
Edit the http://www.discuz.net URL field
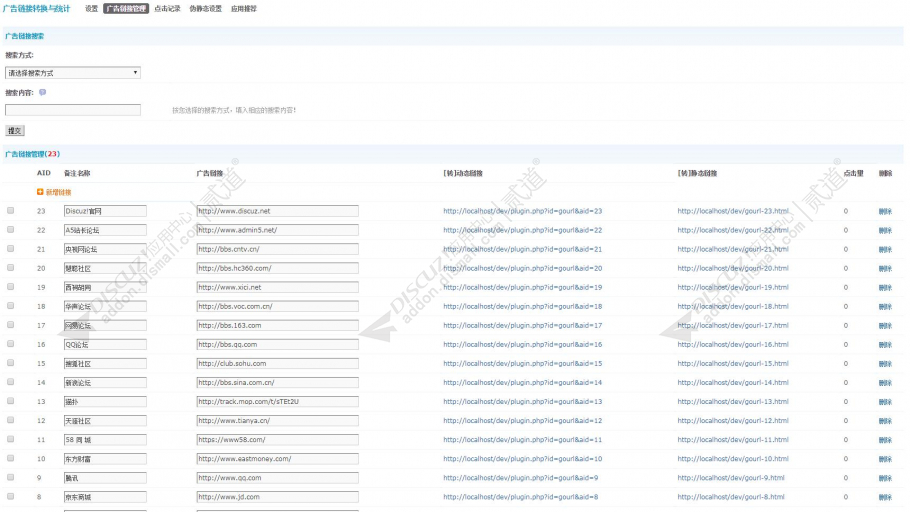(277, 211)
